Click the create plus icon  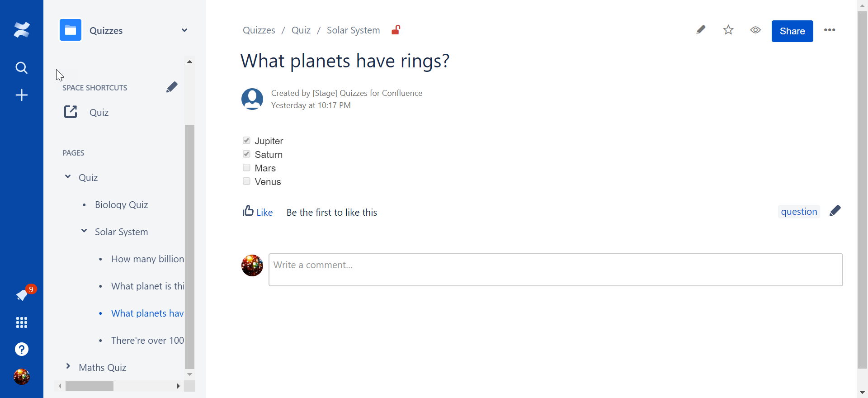[21, 95]
